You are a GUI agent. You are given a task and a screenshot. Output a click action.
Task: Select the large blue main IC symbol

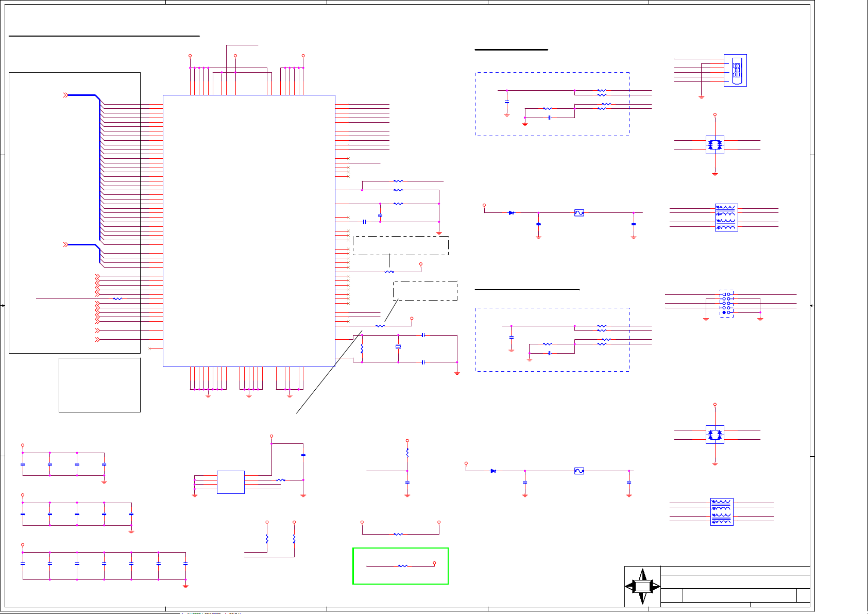click(249, 230)
